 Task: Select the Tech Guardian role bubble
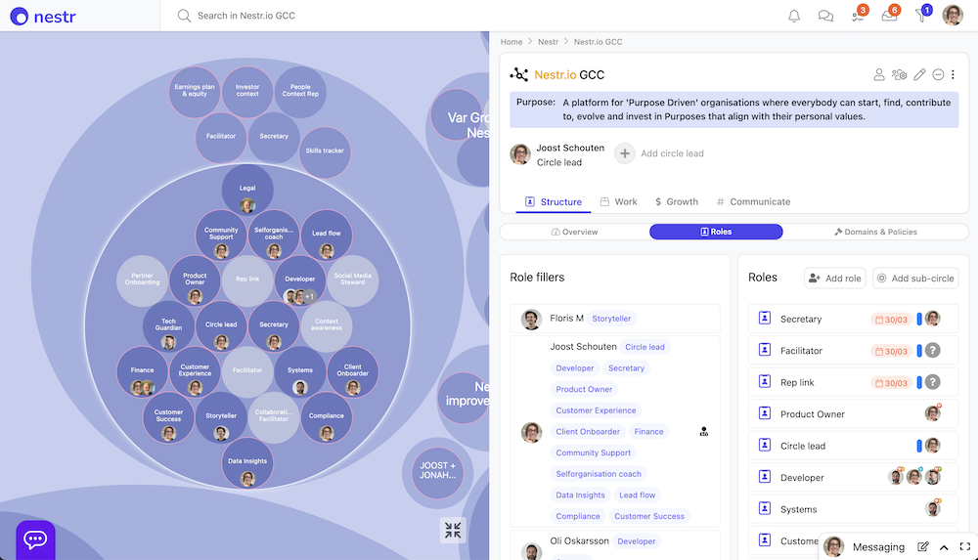(x=168, y=326)
